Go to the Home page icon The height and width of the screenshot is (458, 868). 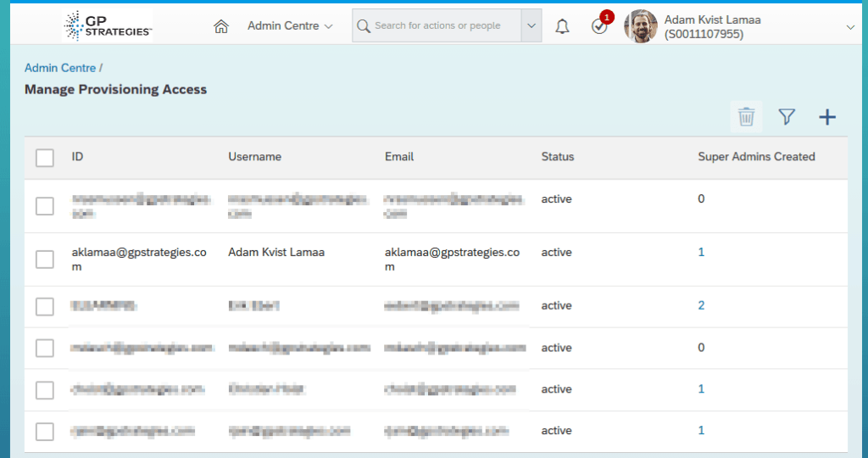(x=221, y=26)
